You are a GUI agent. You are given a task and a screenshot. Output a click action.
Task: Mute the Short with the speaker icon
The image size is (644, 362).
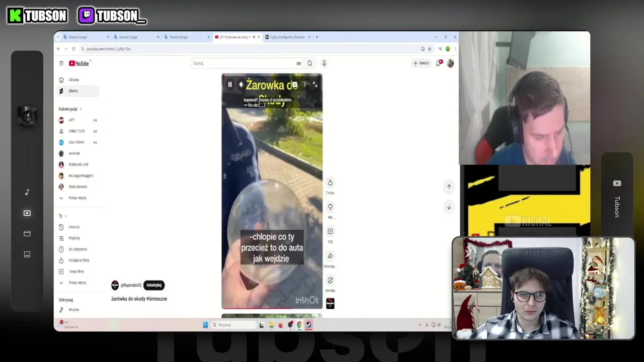[242, 84]
